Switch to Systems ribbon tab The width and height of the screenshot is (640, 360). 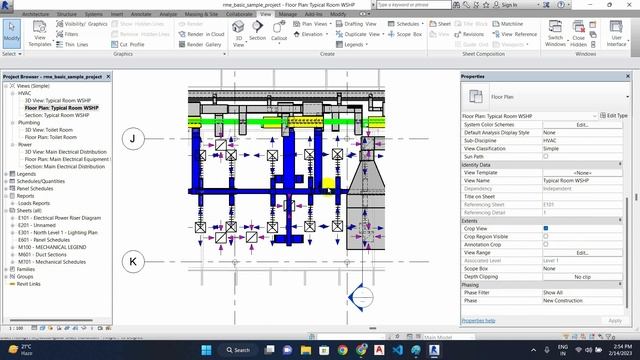coord(93,14)
